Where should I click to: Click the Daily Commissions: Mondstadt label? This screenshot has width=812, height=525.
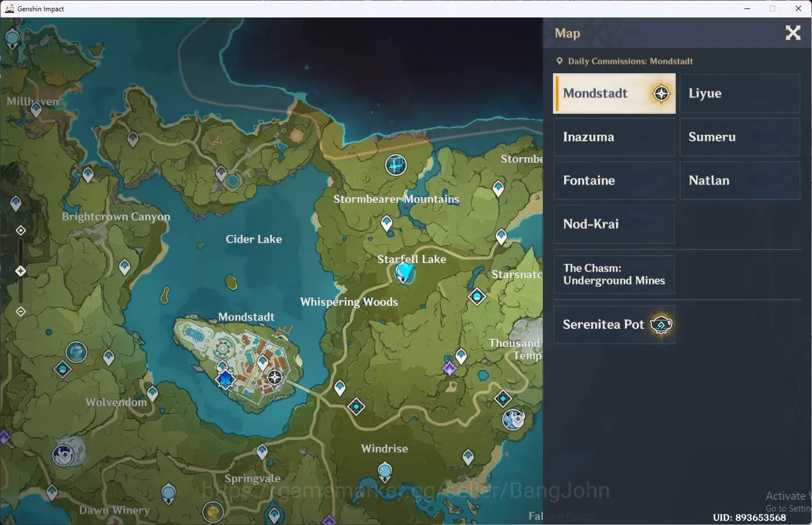coord(630,61)
